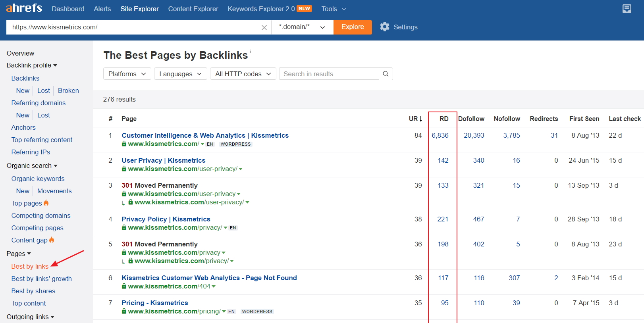Viewport: 644px width, 323px height.
Task: Sort by the Nofollow column header
Action: coord(507,119)
